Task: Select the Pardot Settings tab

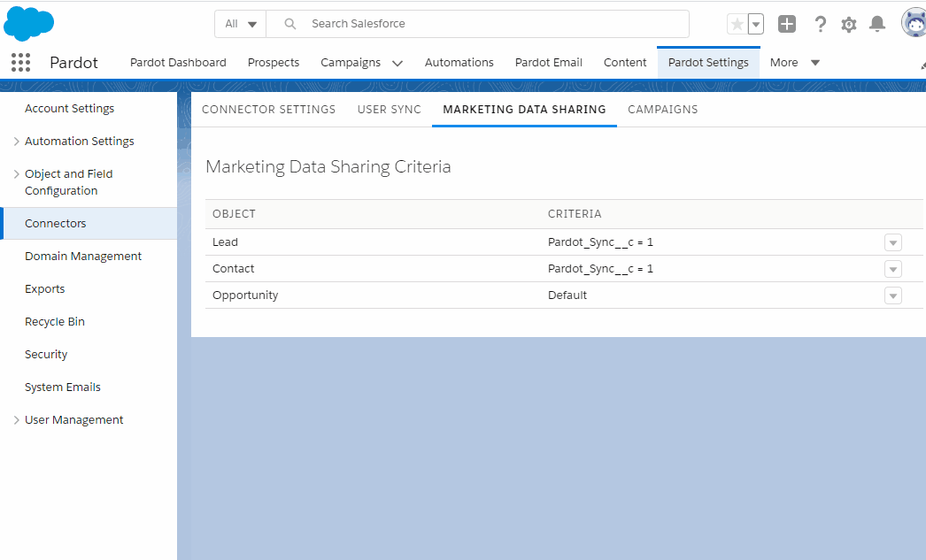Action: coord(708,63)
